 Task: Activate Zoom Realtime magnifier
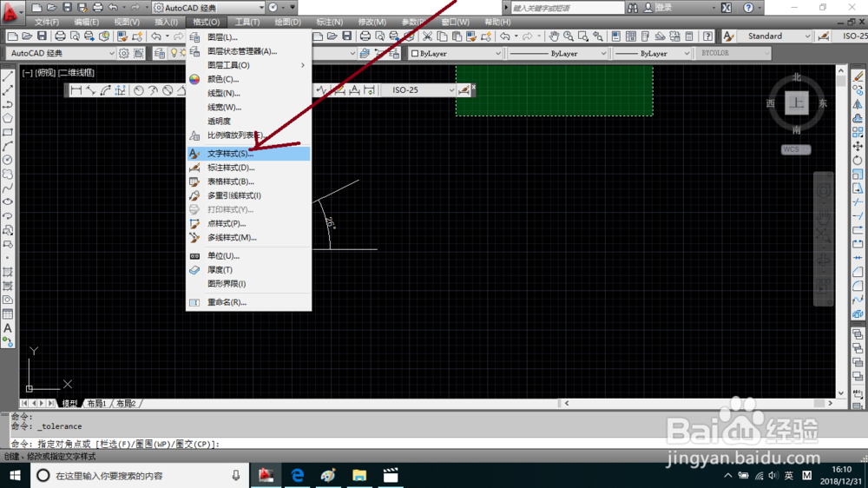pyautogui.click(x=569, y=36)
